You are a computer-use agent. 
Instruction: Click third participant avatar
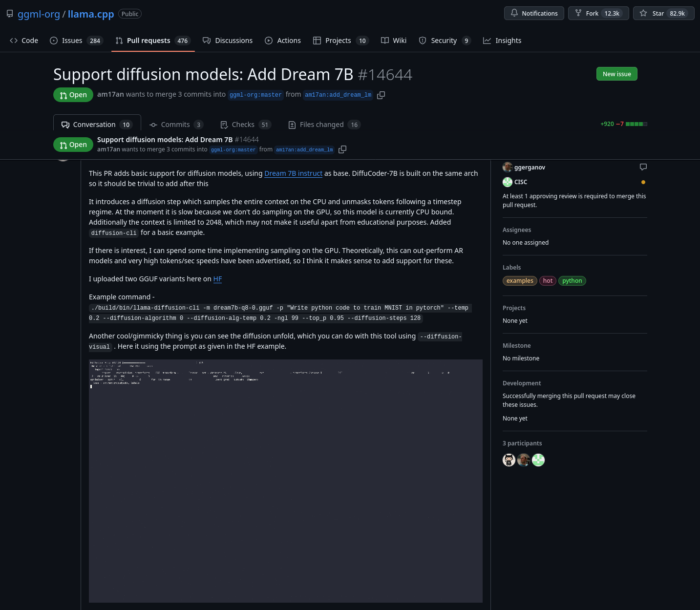[538, 460]
